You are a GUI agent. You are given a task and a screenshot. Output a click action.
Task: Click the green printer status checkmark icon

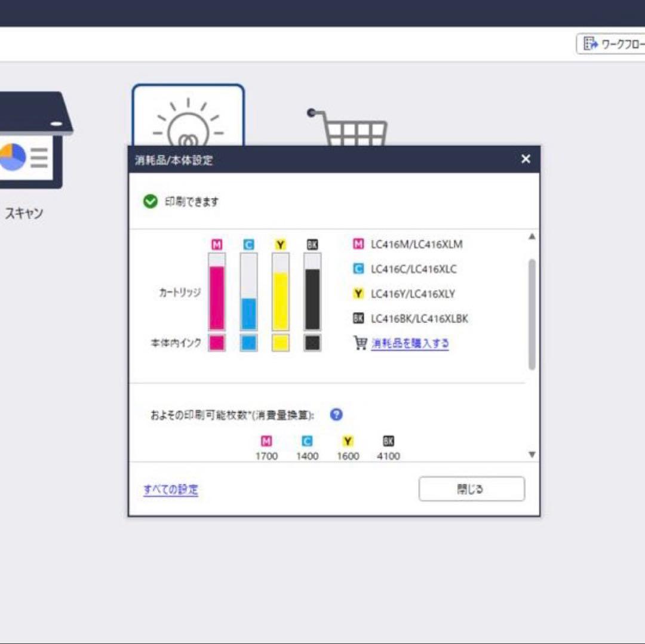point(150,201)
